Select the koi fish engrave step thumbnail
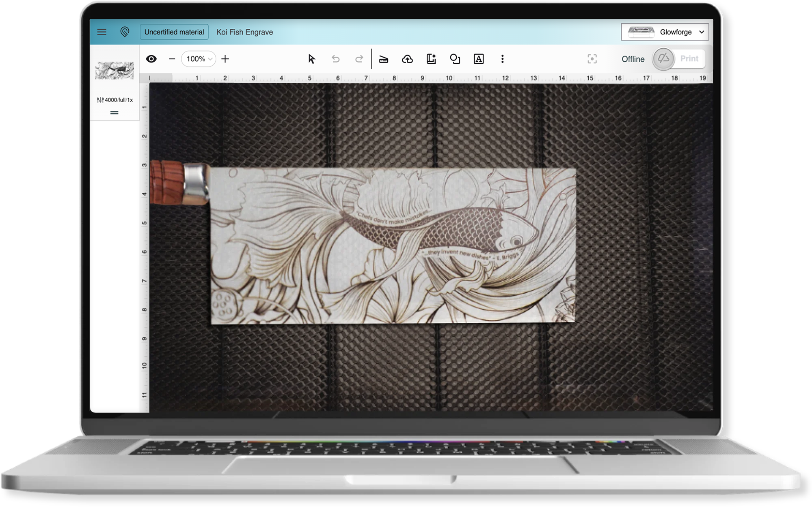812x507 pixels. coord(114,71)
